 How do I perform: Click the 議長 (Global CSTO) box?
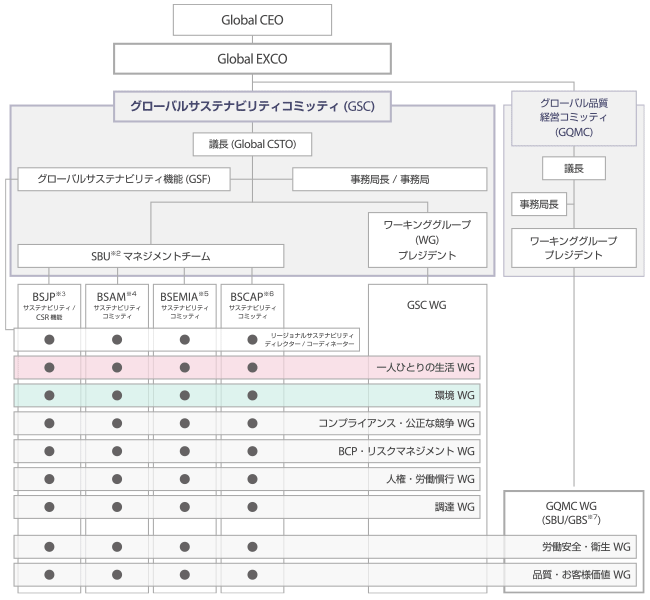[x=252, y=144]
